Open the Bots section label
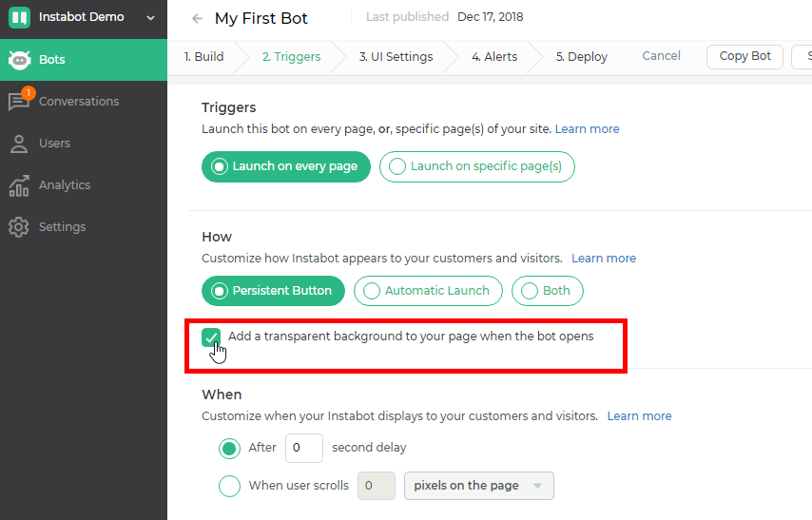The width and height of the screenshot is (812, 520). click(x=51, y=60)
